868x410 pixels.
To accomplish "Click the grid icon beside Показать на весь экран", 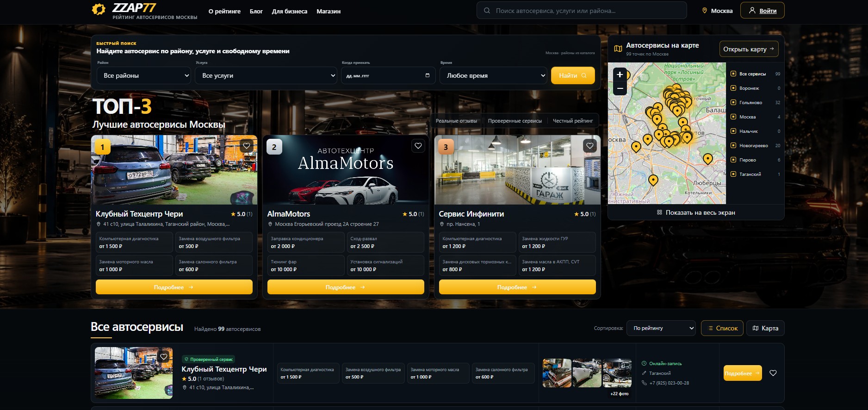I will tap(659, 212).
